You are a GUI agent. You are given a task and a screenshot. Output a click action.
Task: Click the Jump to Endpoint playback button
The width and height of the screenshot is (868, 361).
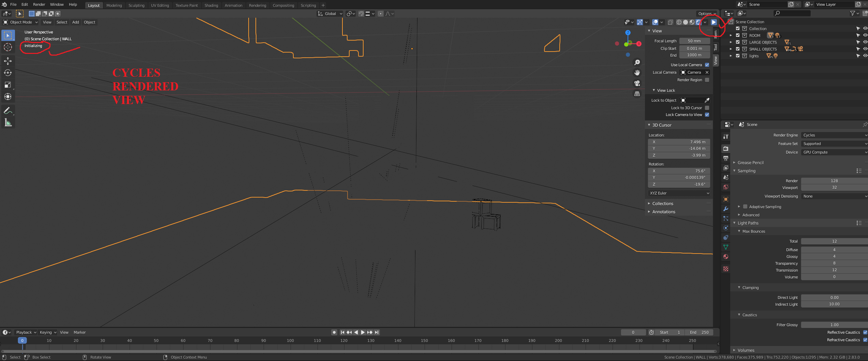coord(377,332)
